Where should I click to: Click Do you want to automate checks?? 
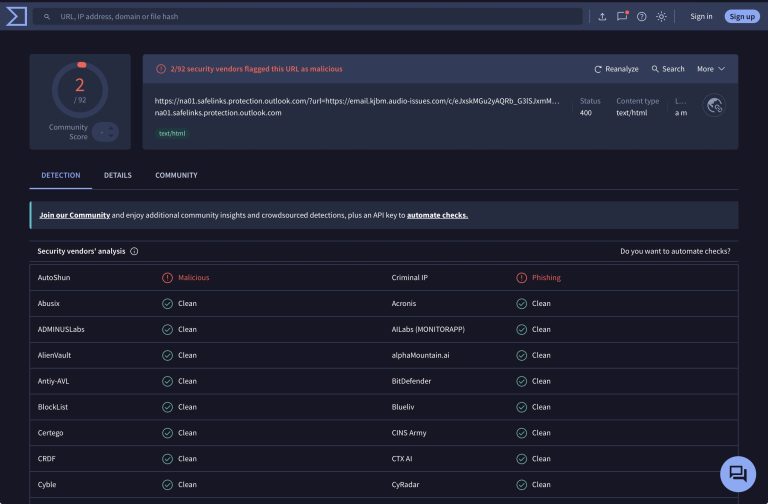tap(675, 251)
